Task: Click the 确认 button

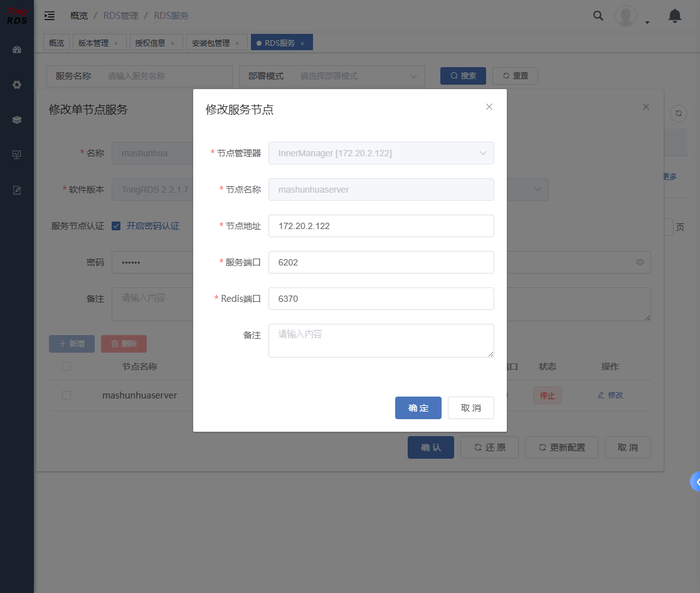Action: pyautogui.click(x=431, y=447)
